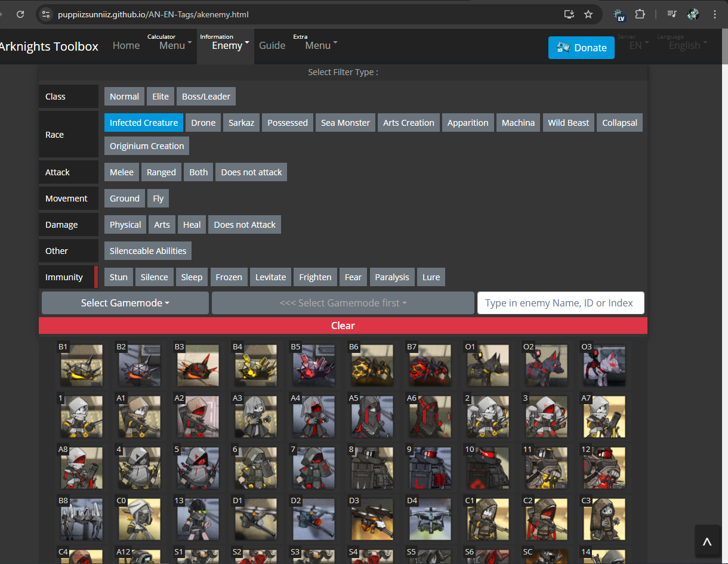This screenshot has width=728, height=564.
Task: Expand the Information Enemy dropdown
Action: point(226,46)
